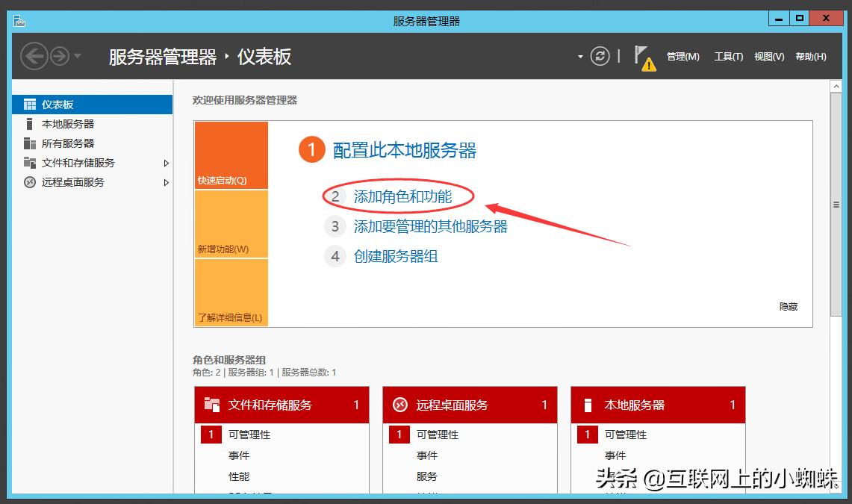Open the dropdown arrow left of the refresh icon

pos(580,55)
